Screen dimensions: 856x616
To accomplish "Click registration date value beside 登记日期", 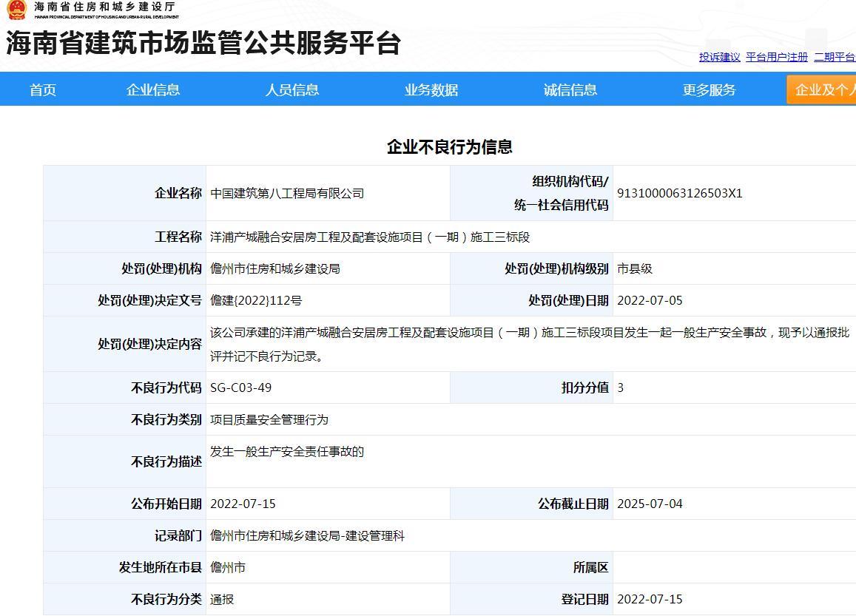I will pos(650,600).
